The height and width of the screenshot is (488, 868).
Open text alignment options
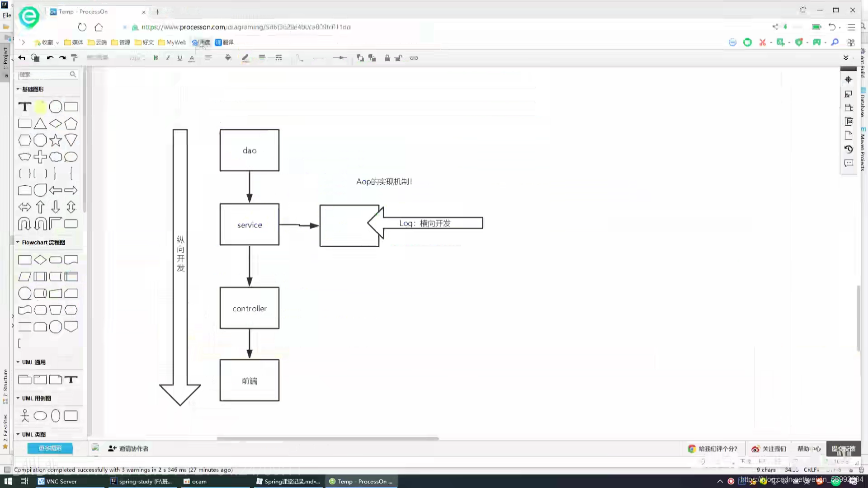tap(208, 58)
